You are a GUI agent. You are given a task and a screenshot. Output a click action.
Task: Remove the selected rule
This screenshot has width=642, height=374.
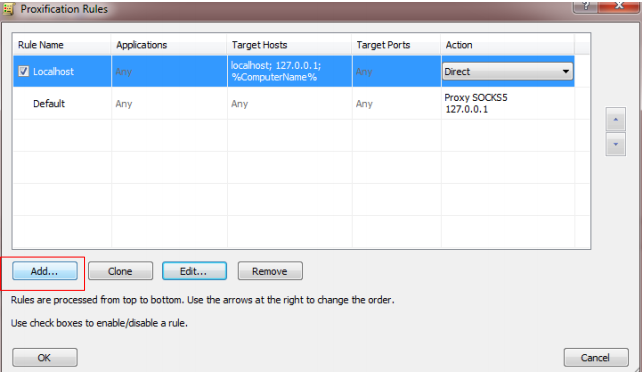pyautogui.click(x=270, y=271)
